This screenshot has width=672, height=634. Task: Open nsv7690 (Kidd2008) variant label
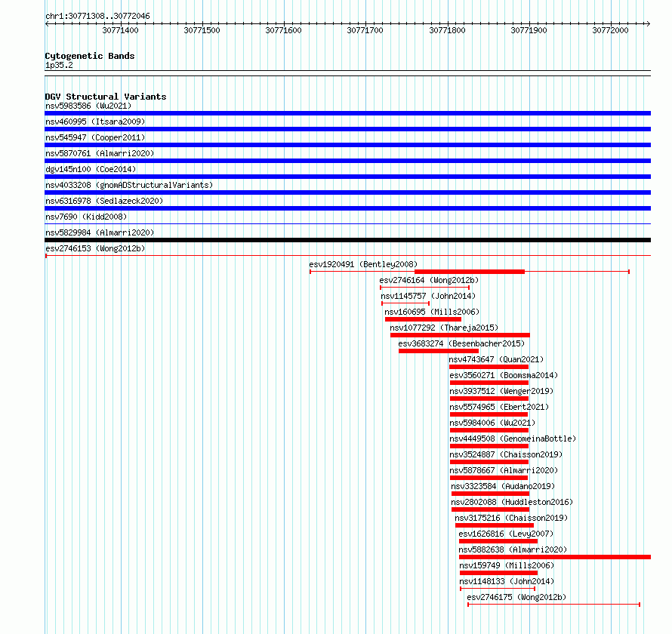86,217
